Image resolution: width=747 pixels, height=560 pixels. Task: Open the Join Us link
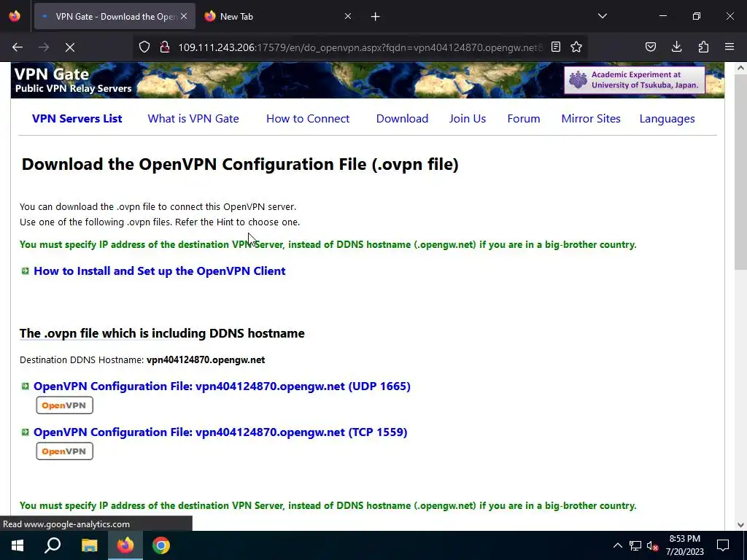[468, 119]
